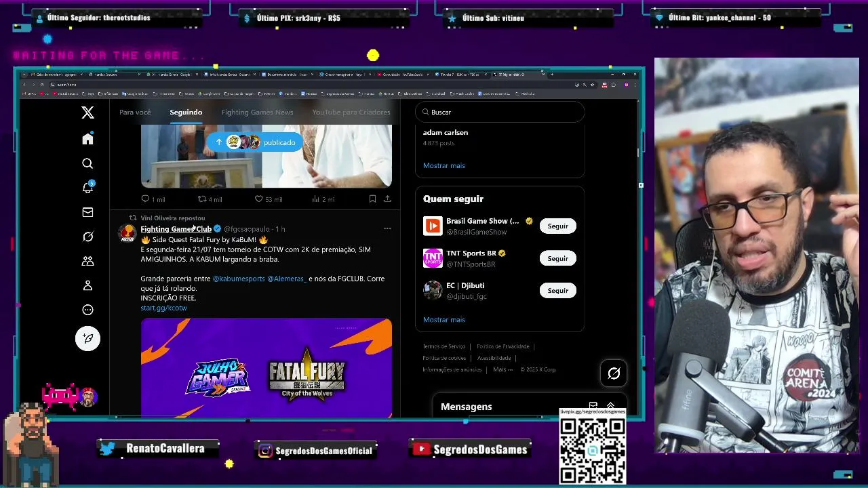Follow TNT Sports BR

[558, 258]
